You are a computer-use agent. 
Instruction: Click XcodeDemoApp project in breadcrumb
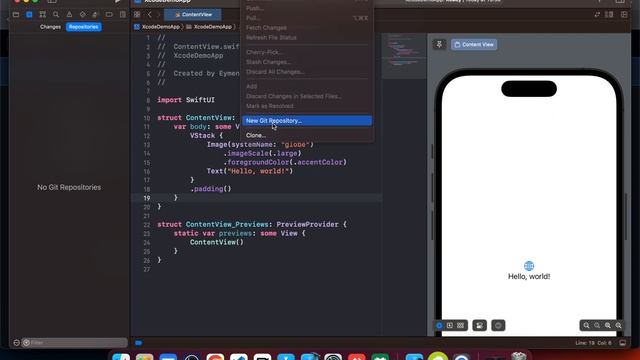[x=157, y=27]
